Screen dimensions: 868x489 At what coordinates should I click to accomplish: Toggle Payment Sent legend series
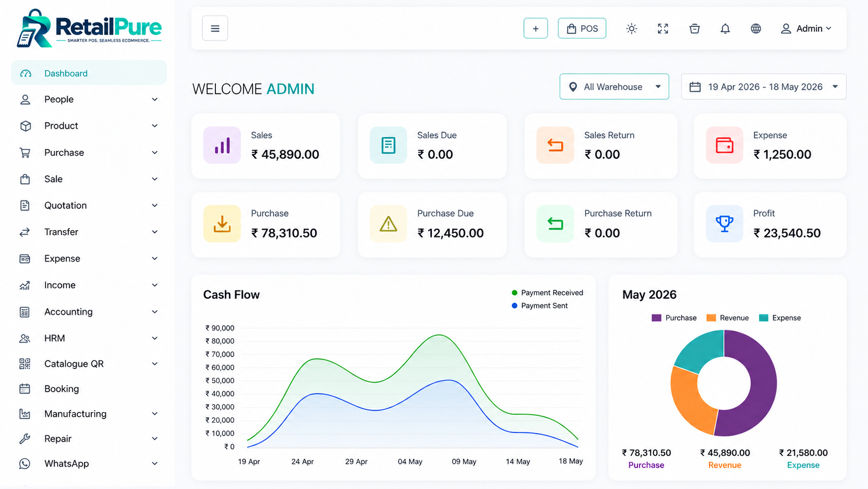coord(539,306)
